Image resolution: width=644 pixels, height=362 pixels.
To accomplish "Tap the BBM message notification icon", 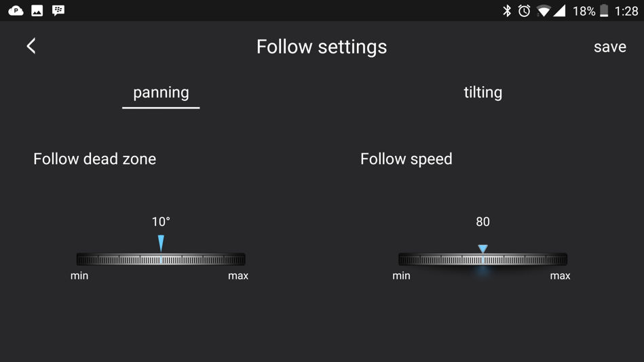I will (58, 11).
